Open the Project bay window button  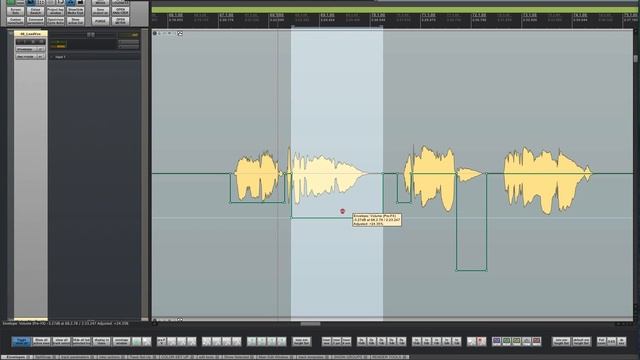tap(56, 11)
